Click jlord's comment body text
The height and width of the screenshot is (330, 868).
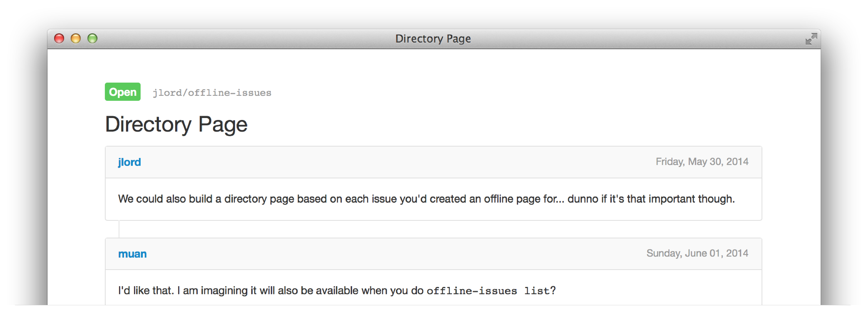426,199
